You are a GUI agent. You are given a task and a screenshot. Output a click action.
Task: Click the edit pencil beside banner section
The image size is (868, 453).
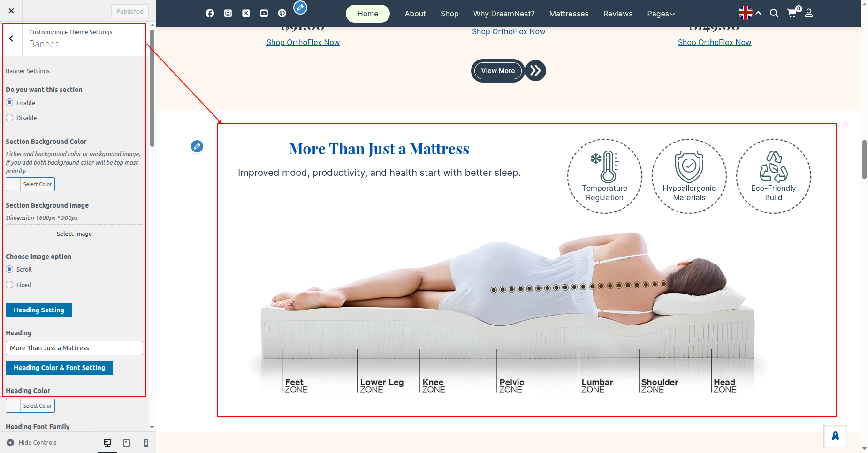click(197, 147)
